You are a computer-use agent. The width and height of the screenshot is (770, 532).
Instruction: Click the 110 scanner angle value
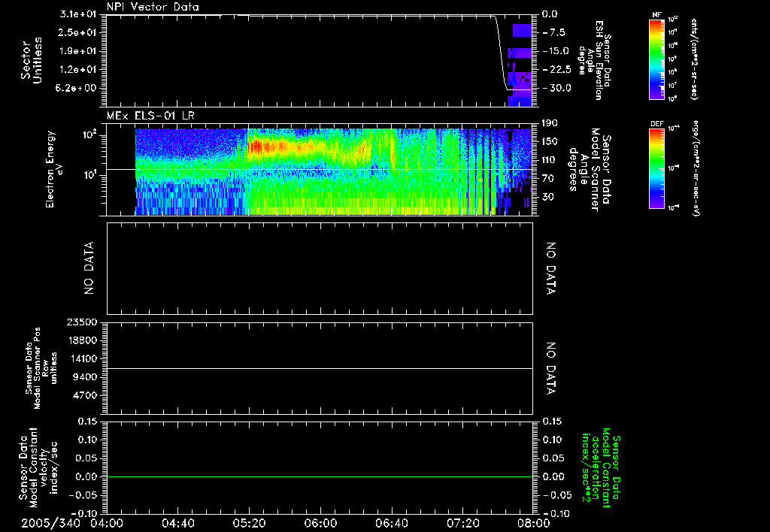550,160
